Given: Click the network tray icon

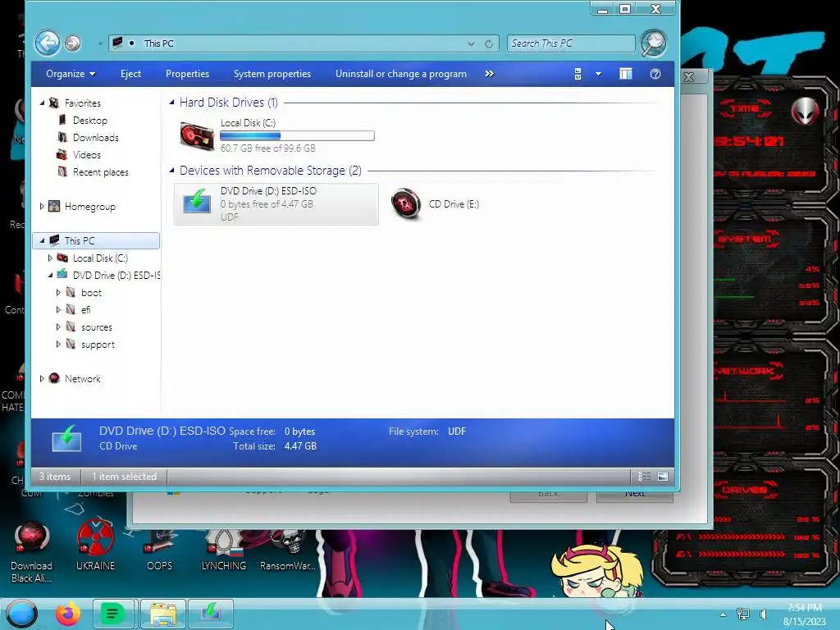Looking at the screenshot, I should coord(743,614).
